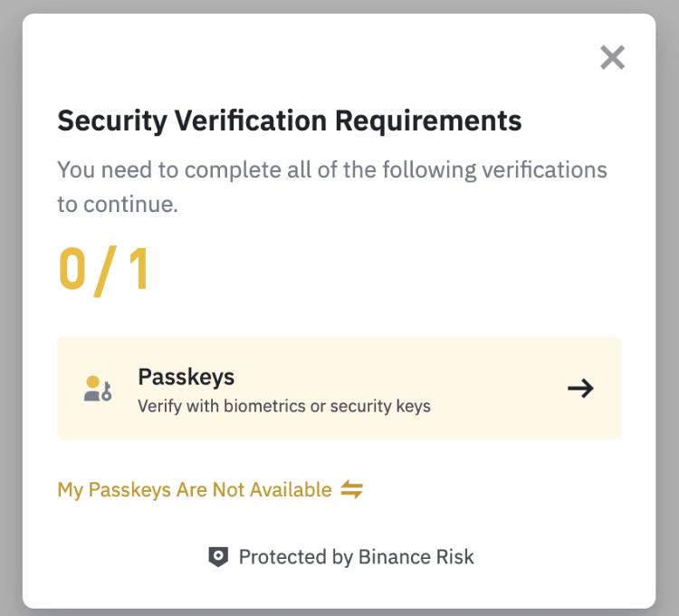Click the "You need to complete all" description
This screenshot has height=616, width=679.
(x=331, y=169)
